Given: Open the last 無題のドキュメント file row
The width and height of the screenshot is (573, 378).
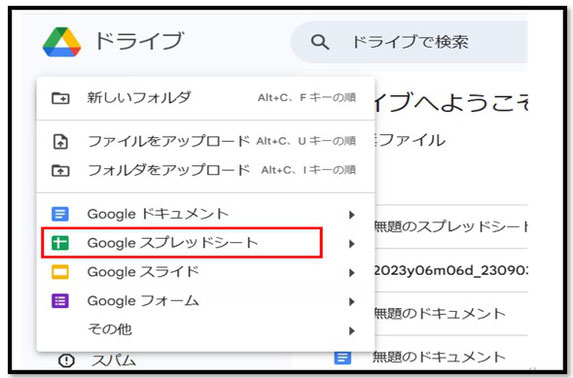Looking at the screenshot, I should point(439,357).
